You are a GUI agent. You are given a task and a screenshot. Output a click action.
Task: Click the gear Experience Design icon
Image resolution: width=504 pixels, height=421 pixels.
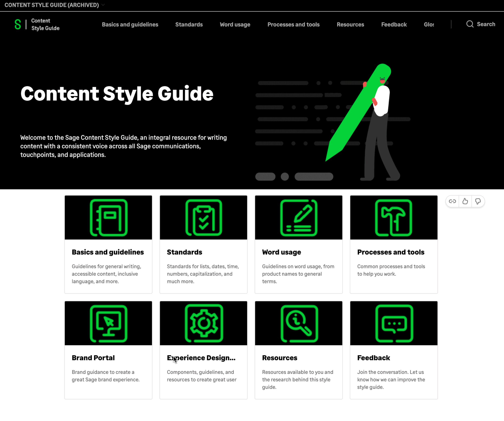click(204, 323)
